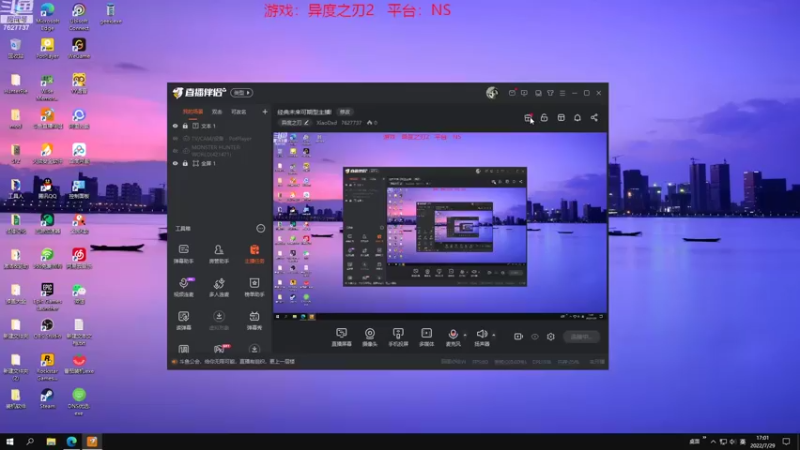Click the record video icon beside speaker controls
This screenshot has width=800, height=450.
(x=518, y=337)
